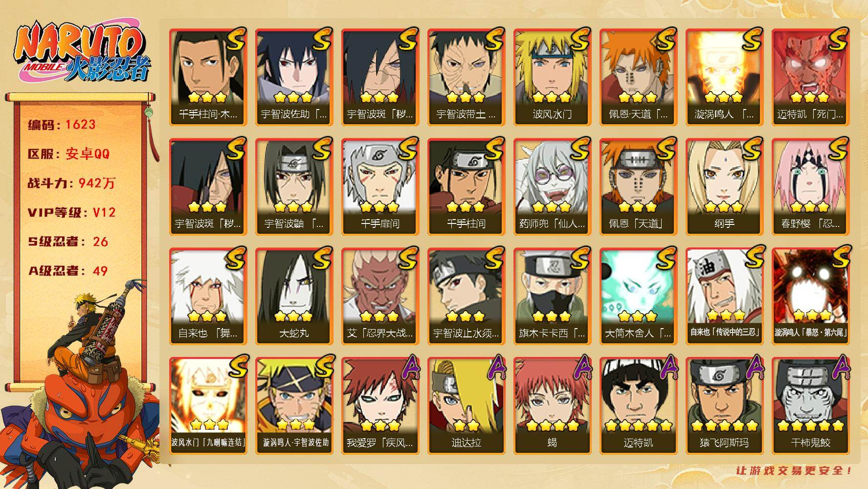Choose the 蝎 ninja portrait

(x=552, y=405)
